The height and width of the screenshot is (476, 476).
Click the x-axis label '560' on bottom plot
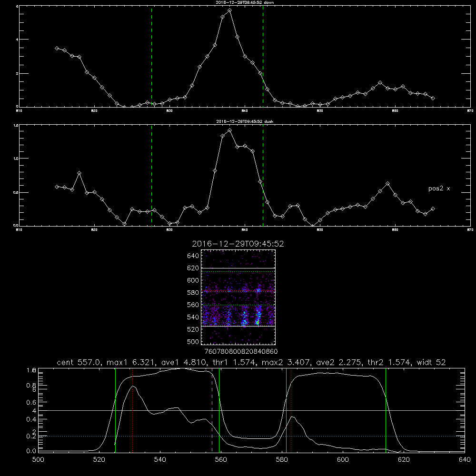click(x=221, y=460)
